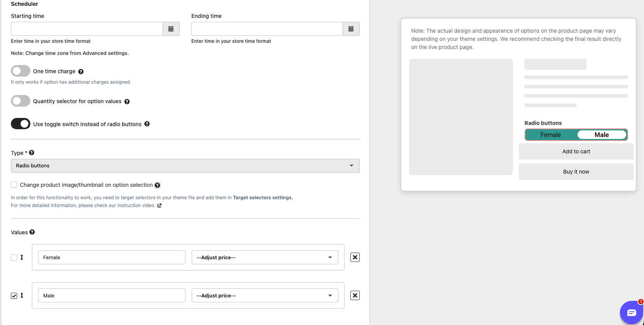Reorder handle for Female value row
This screenshot has height=325, width=644.
pos(22,257)
